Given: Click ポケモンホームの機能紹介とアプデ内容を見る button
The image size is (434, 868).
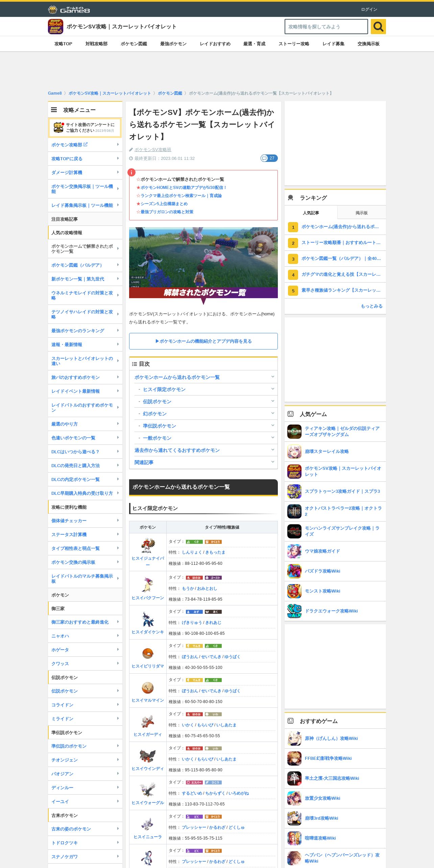Looking at the screenshot, I should pyautogui.click(x=203, y=341).
